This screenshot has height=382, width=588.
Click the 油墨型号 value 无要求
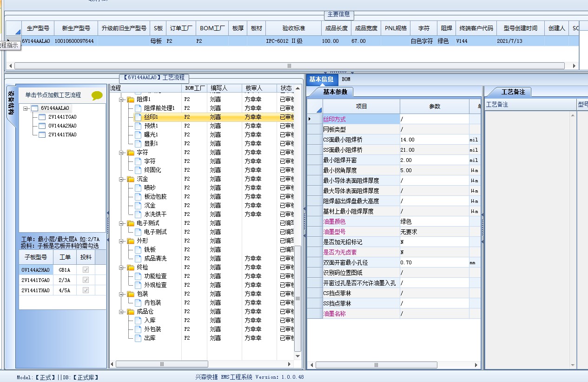point(409,232)
